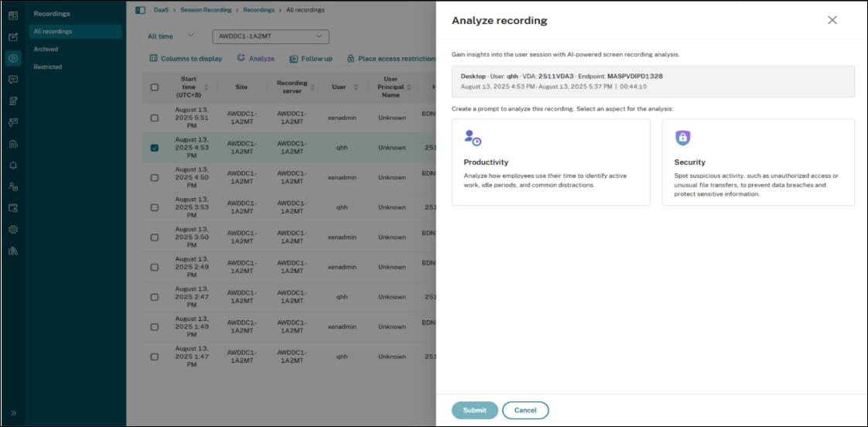The height and width of the screenshot is (427, 868).
Task: Toggle the select-all checkbox in table header
Action: click(x=155, y=87)
